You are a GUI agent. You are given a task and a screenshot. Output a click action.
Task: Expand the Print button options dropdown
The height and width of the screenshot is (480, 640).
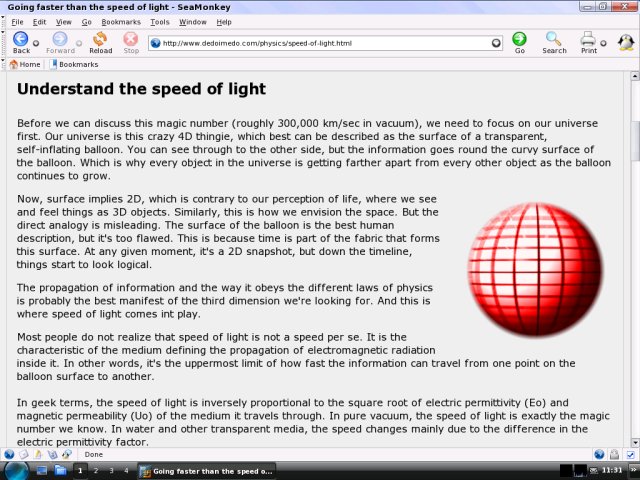[x=603, y=43]
